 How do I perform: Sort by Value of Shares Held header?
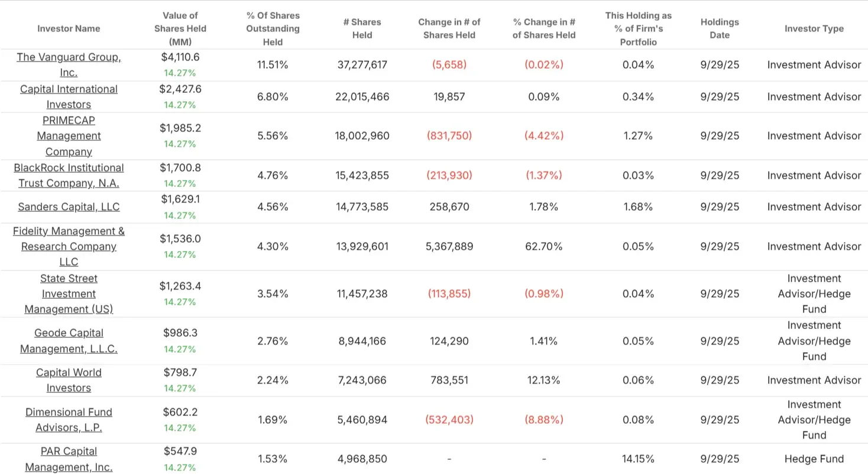(x=180, y=28)
